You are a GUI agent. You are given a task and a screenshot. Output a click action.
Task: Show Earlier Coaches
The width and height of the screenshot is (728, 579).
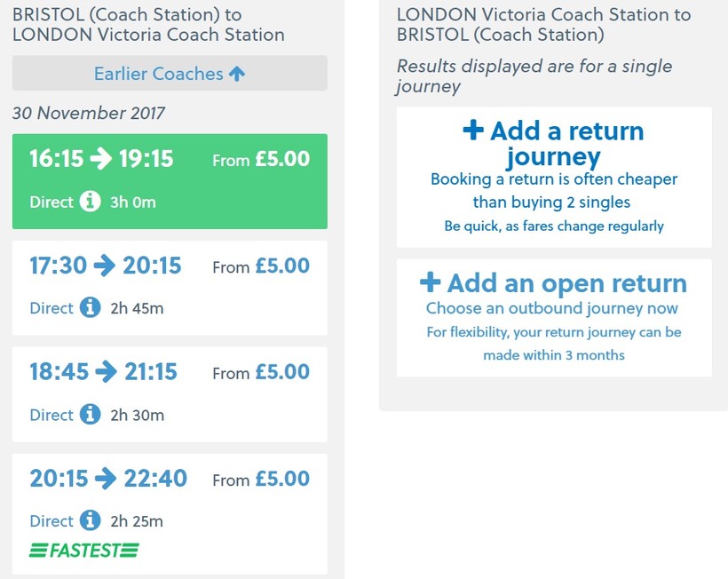click(x=159, y=74)
